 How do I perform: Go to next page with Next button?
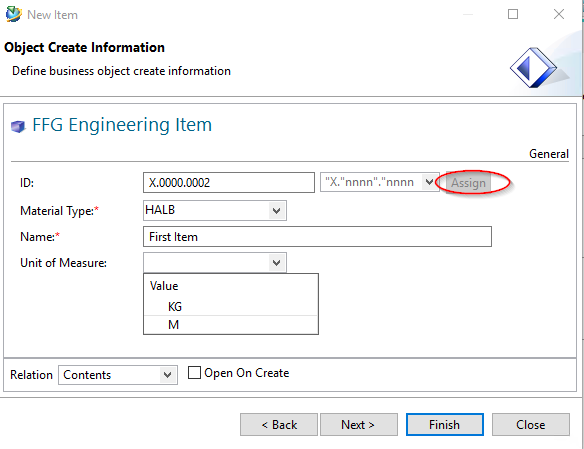(359, 424)
